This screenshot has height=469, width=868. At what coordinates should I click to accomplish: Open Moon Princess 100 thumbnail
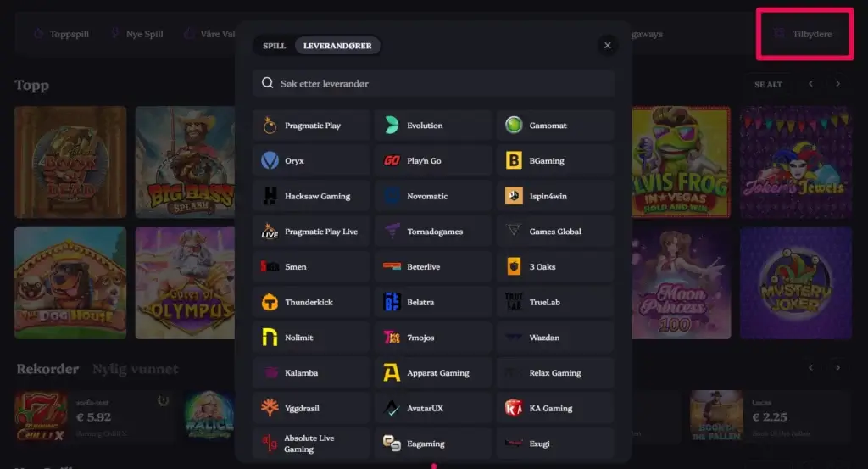[x=682, y=283]
